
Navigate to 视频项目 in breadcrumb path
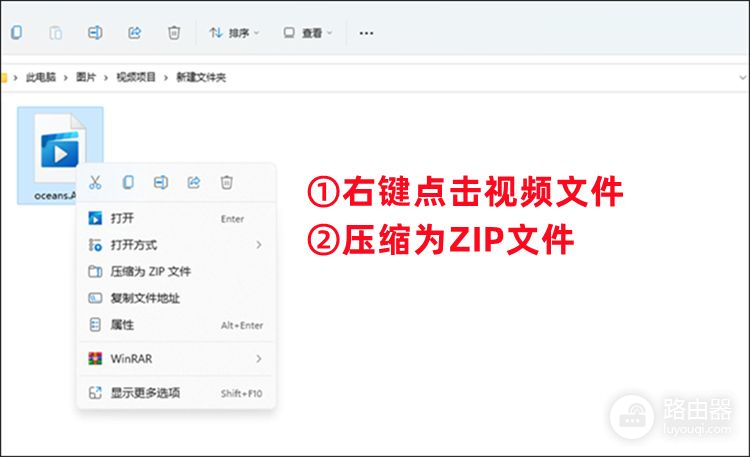click(136, 77)
